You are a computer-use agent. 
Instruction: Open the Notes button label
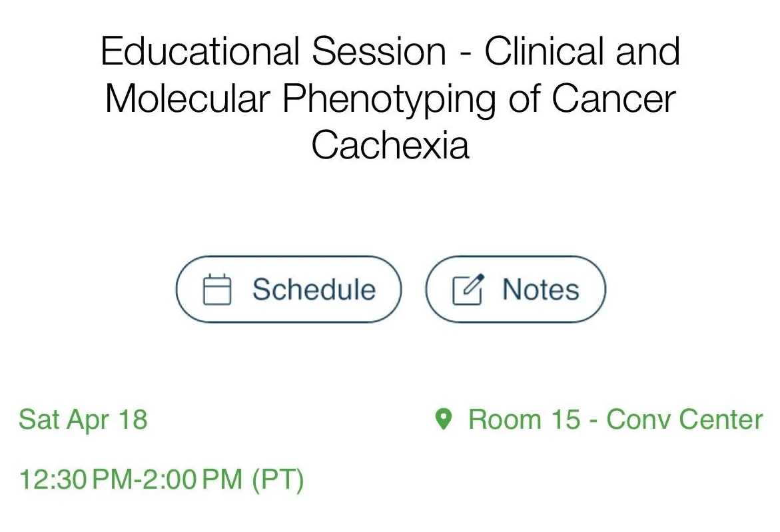pos(540,290)
